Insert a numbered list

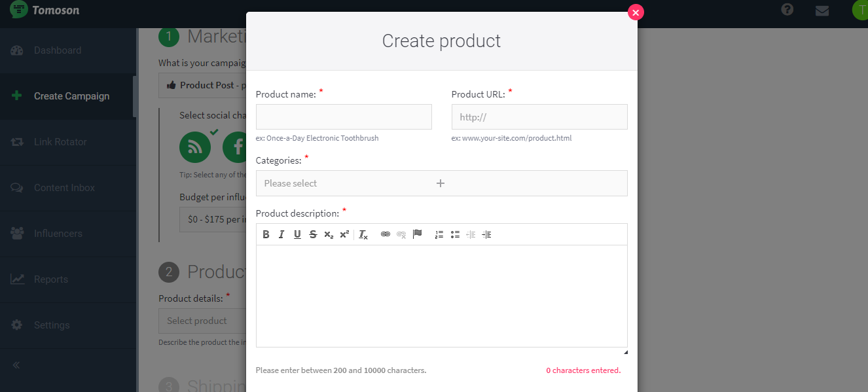click(439, 234)
